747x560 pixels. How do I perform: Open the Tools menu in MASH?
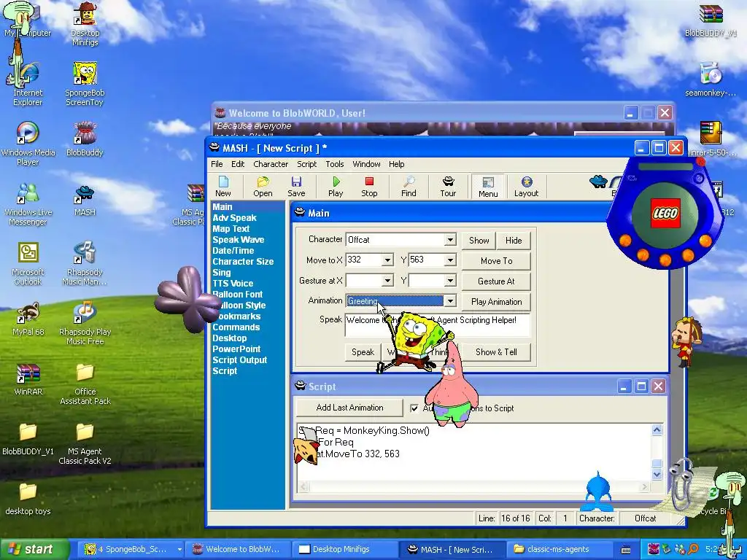[x=334, y=164]
